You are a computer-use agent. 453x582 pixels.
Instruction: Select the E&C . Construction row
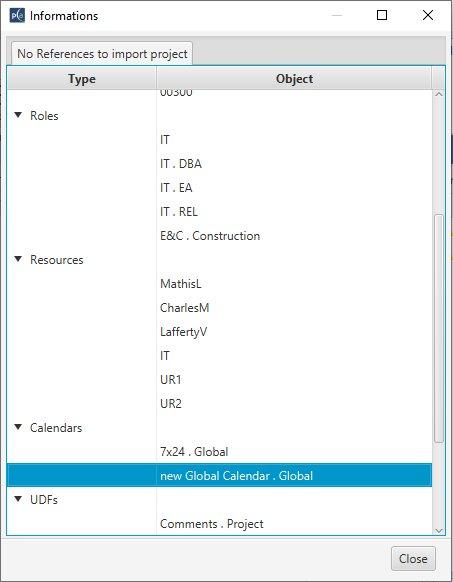pos(219,236)
